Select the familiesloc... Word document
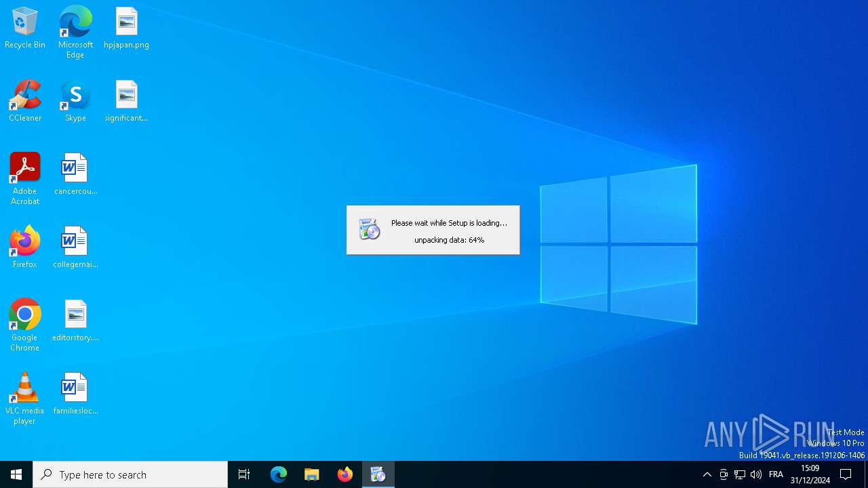 coord(75,394)
